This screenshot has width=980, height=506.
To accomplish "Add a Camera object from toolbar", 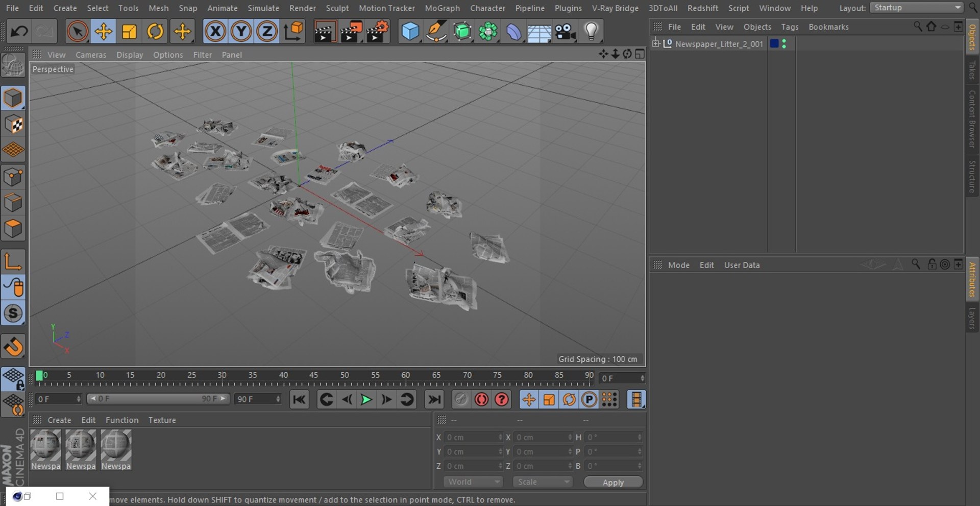I will (565, 32).
